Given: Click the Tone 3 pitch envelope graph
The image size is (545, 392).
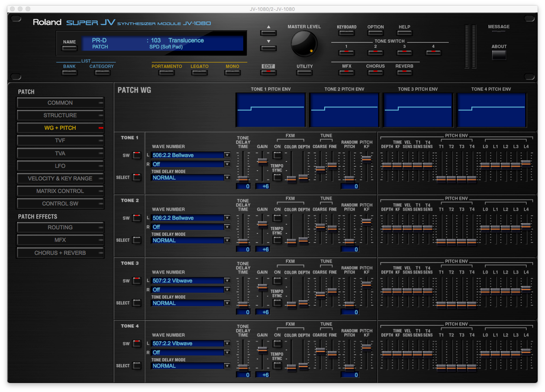Looking at the screenshot, I should coord(418,110).
